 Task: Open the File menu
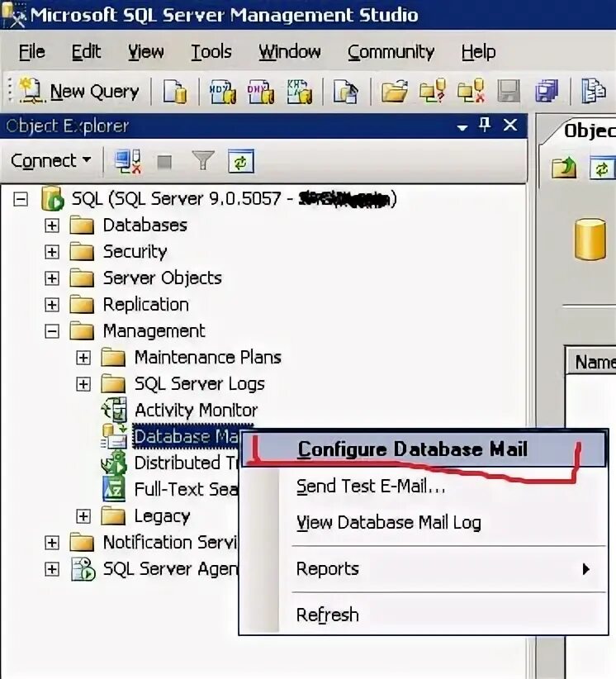pos(32,52)
